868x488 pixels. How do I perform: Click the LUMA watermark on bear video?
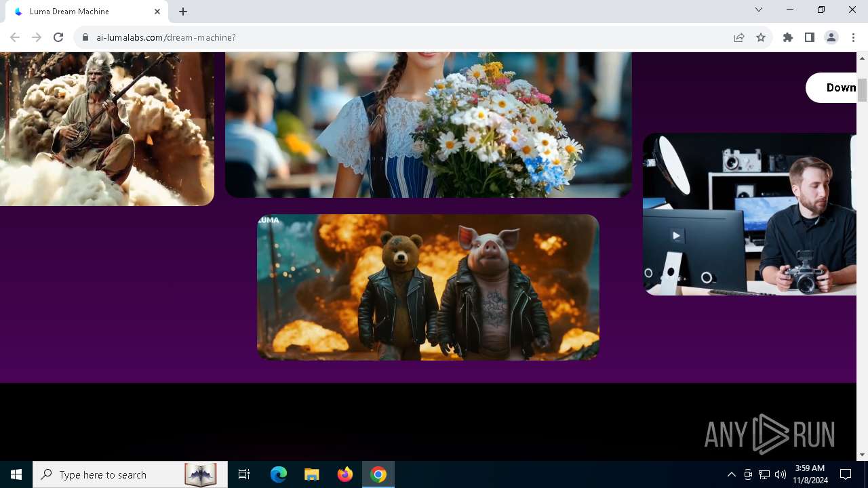click(269, 220)
